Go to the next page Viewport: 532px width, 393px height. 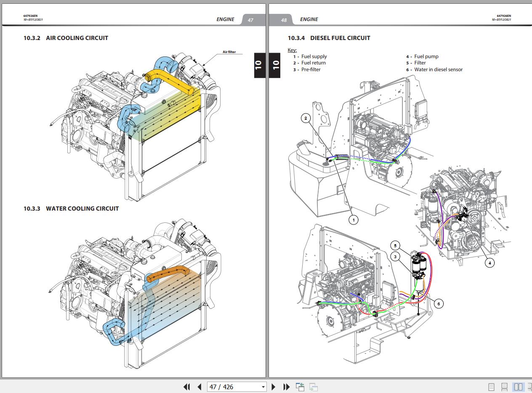(x=274, y=387)
